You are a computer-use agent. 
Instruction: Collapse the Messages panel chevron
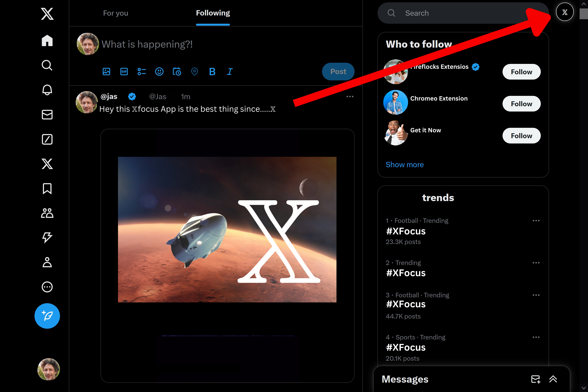pos(553,379)
